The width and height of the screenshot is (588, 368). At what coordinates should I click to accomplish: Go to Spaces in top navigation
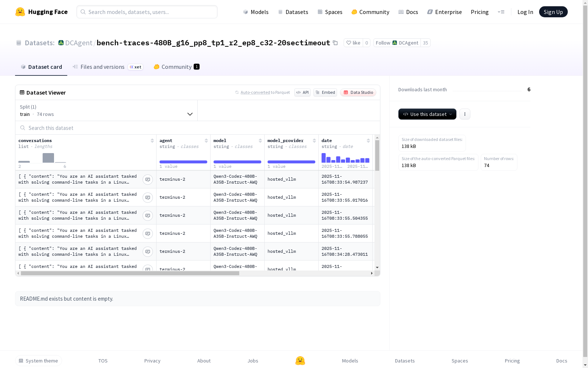pos(330,12)
